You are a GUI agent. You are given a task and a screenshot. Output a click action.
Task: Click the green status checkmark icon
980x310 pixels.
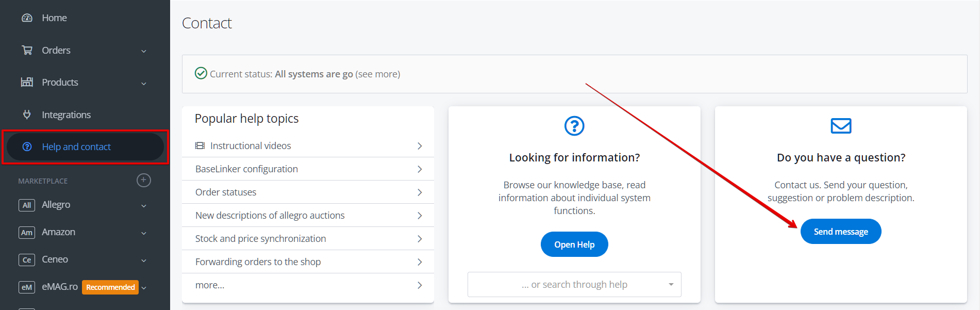pyautogui.click(x=201, y=73)
